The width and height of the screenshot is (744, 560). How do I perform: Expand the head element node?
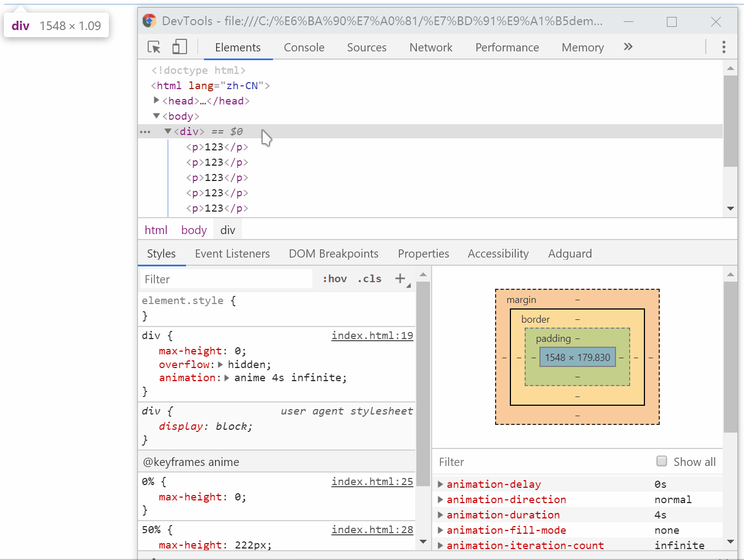[x=156, y=101]
